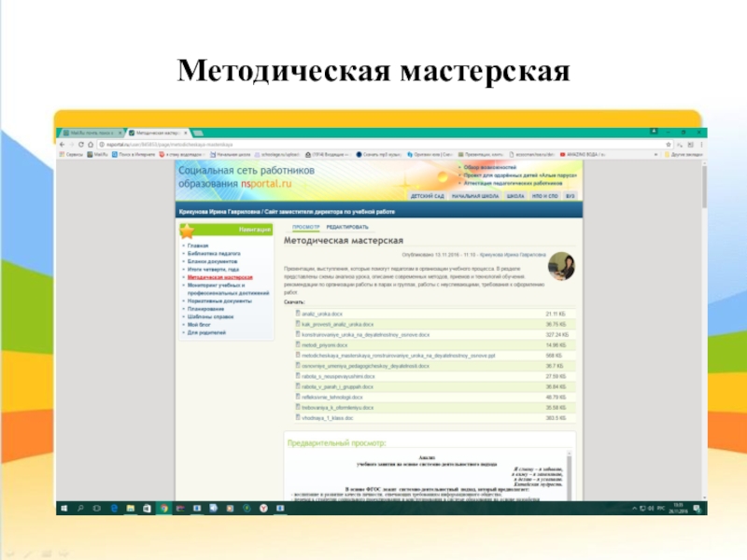The width and height of the screenshot is (747, 560).
Task: Open the taskbar search magnifier icon
Action: pyautogui.click(x=79, y=507)
